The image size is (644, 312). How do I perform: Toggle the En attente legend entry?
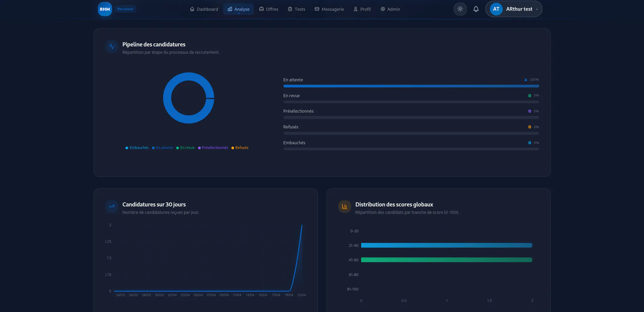pos(162,148)
